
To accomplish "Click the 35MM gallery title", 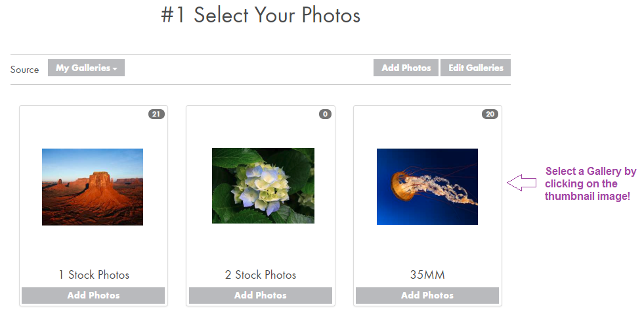I will pos(427,275).
